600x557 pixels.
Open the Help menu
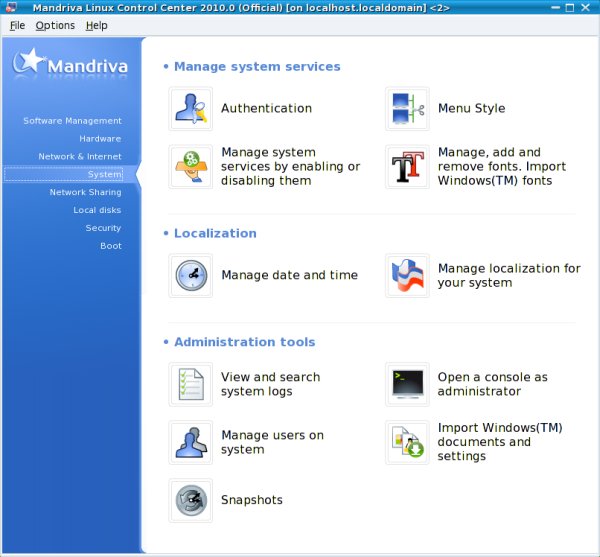click(96, 25)
